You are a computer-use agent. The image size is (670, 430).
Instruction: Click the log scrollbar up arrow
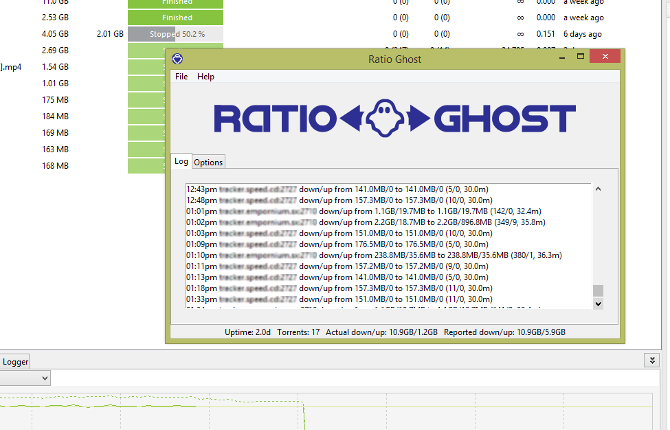(598, 189)
